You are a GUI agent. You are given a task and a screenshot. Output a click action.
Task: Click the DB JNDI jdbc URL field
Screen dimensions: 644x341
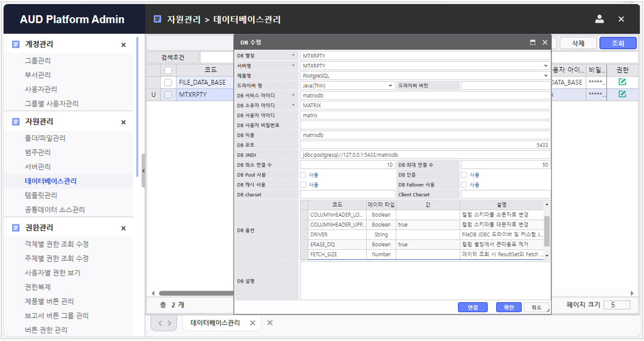tap(425, 155)
